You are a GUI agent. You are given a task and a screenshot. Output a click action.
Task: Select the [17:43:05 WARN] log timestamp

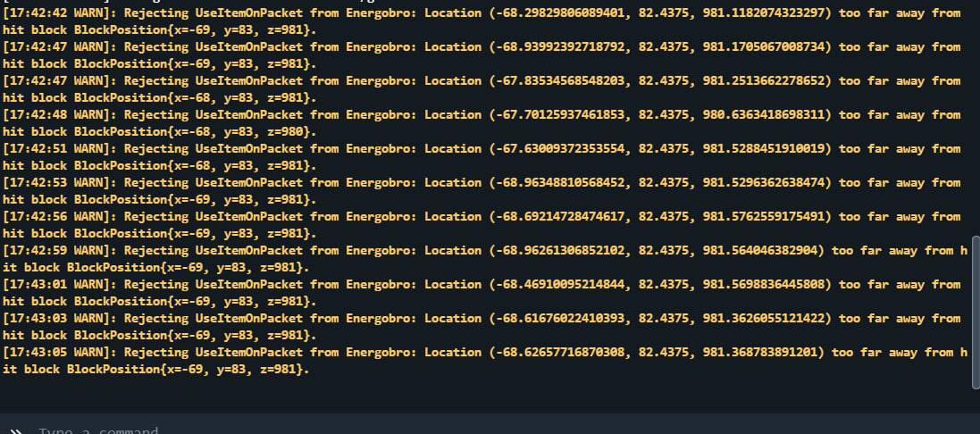59,352
